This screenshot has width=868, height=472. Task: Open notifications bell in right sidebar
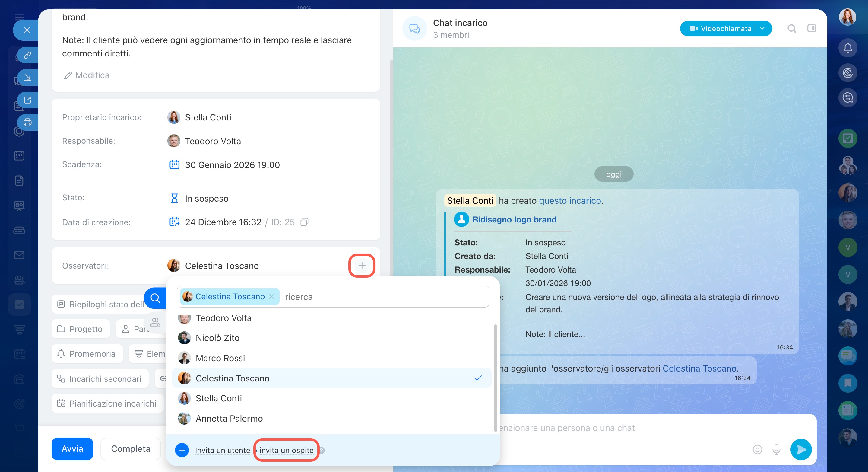[847, 48]
